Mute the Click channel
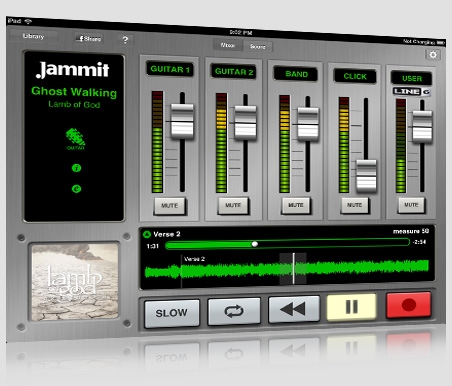The width and height of the screenshot is (452, 386). [x=354, y=205]
